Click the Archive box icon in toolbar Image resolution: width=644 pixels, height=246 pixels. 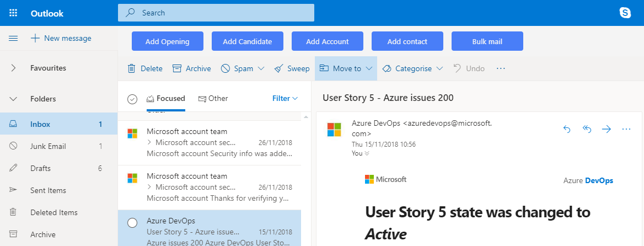click(x=177, y=68)
